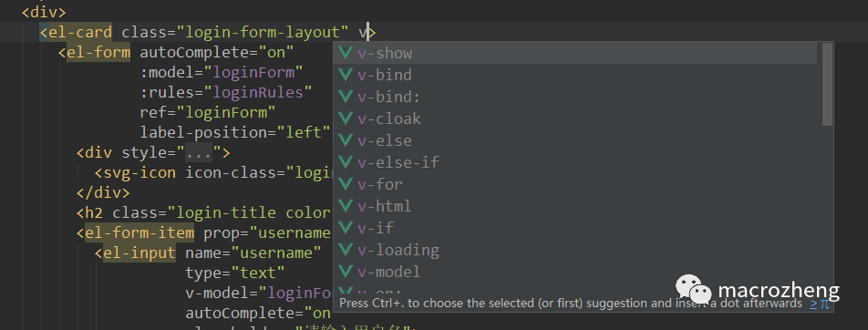Choose the v-bind: suggestion with colon

coord(575,97)
